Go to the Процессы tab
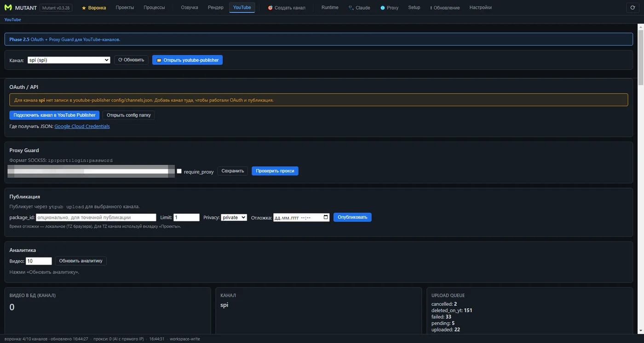Viewport: 644px width, 343px height. (154, 8)
